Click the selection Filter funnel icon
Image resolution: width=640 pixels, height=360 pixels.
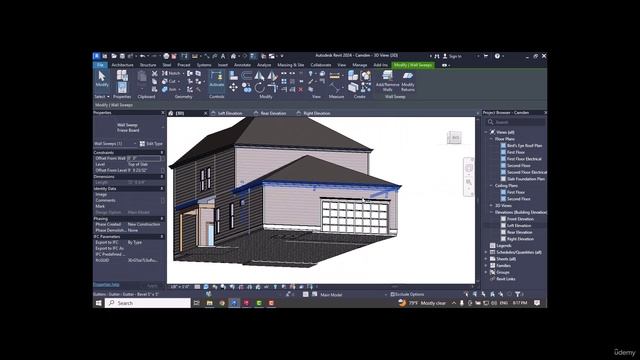point(517,294)
